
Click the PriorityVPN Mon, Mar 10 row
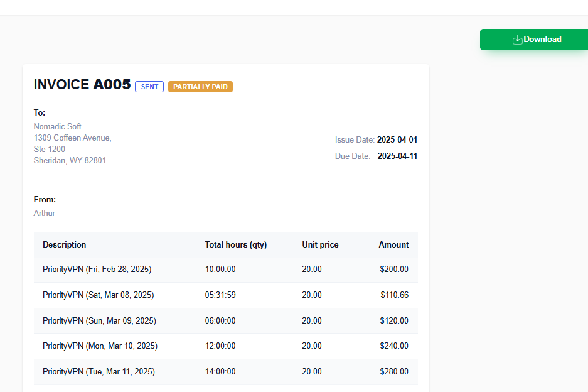226,346
